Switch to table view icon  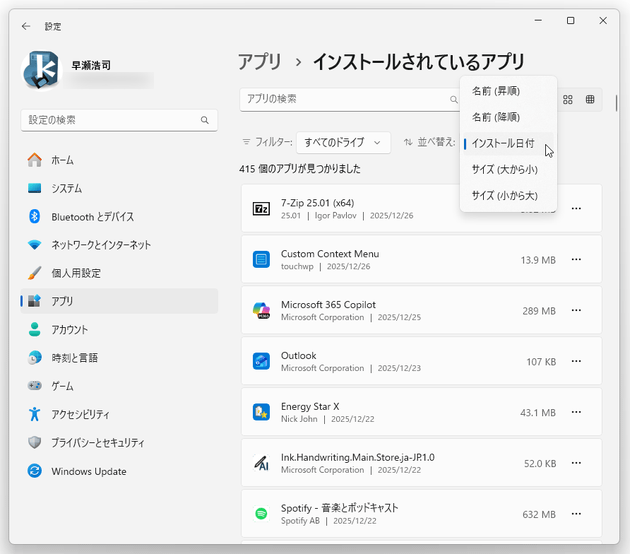[590, 100]
